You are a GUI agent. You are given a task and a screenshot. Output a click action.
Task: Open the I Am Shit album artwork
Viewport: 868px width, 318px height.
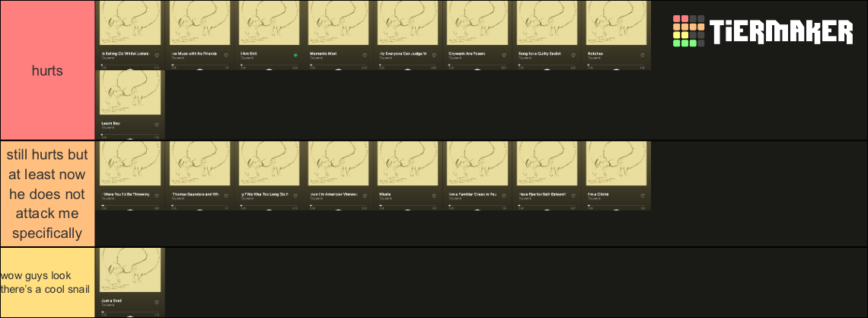[270, 23]
